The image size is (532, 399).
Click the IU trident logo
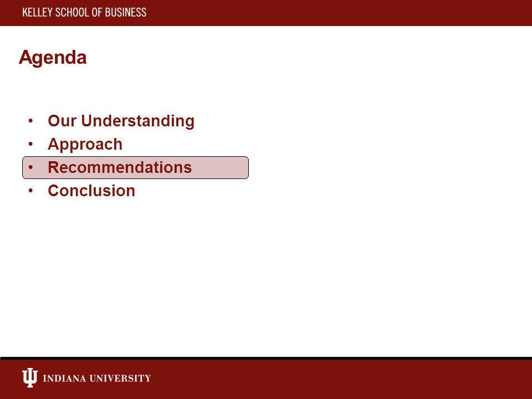(30, 377)
